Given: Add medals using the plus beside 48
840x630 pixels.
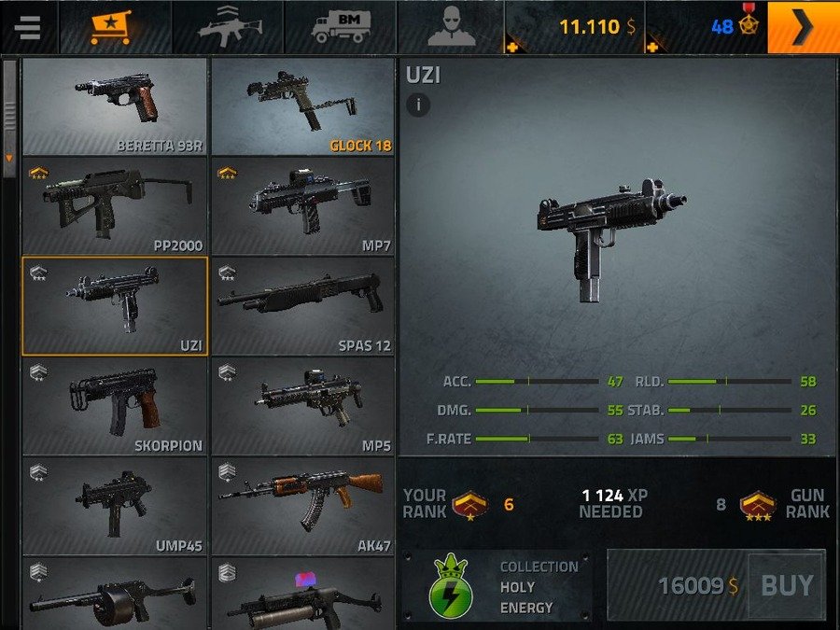Looking at the screenshot, I should (652, 48).
